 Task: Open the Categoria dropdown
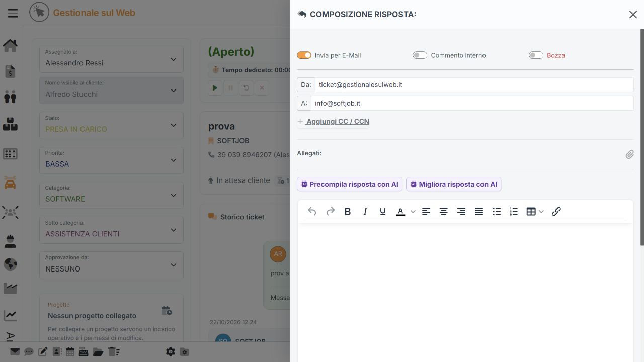[x=111, y=195]
